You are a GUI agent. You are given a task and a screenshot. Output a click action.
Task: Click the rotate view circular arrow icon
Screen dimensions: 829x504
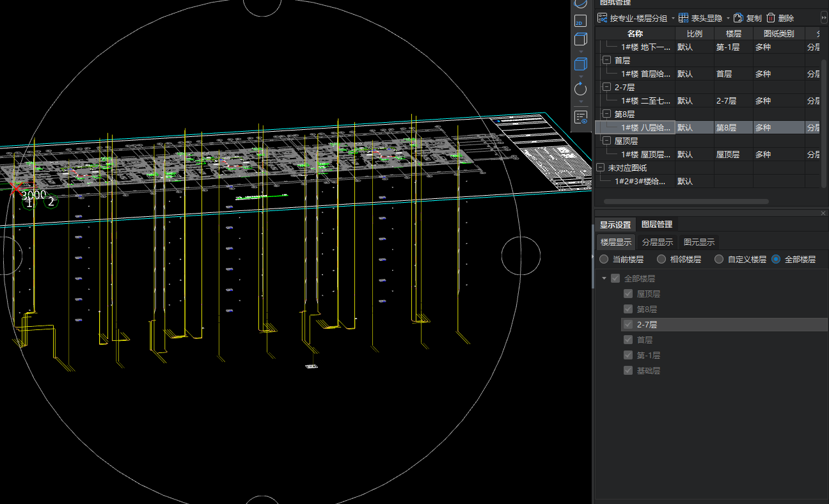tap(581, 89)
